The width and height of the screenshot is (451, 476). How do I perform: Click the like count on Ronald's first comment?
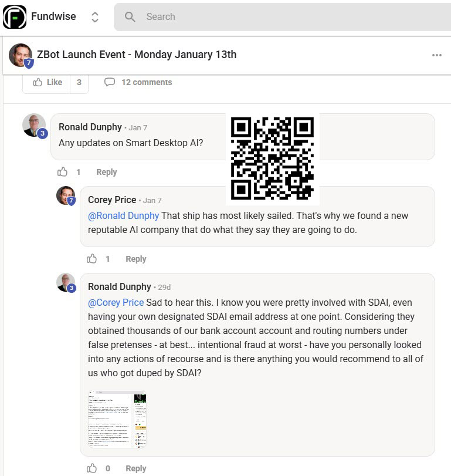pos(79,172)
